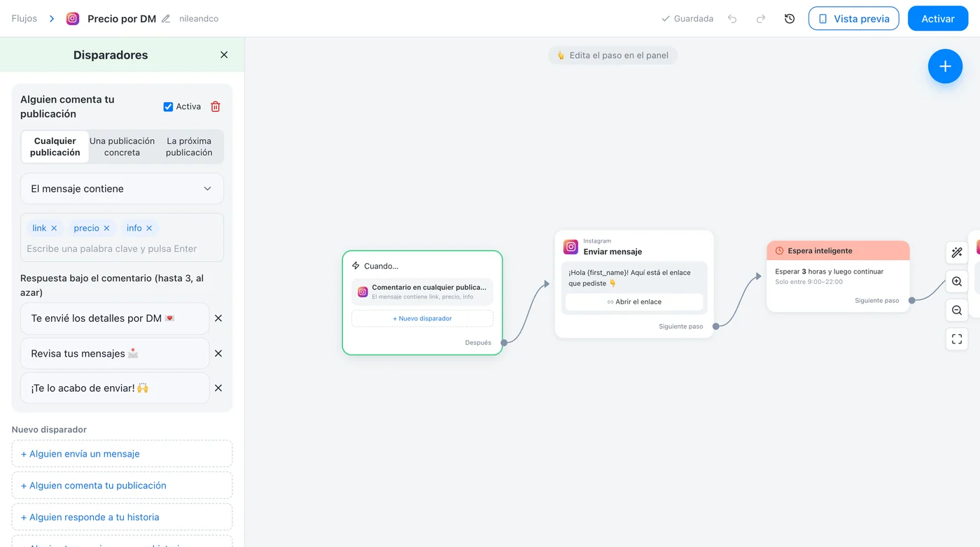Image resolution: width=980 pixels, height=547 pixels.
Task: Close the Disparadores panel
Action: click(x=224, y=55)
